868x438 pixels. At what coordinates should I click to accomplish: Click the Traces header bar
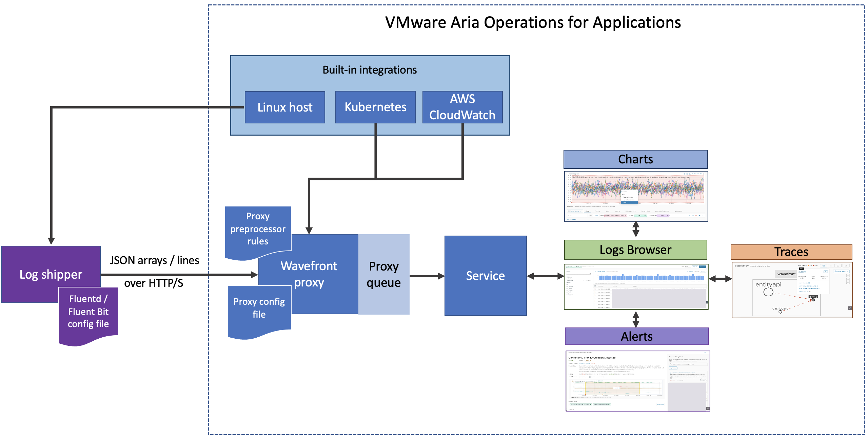coord(791,252)
